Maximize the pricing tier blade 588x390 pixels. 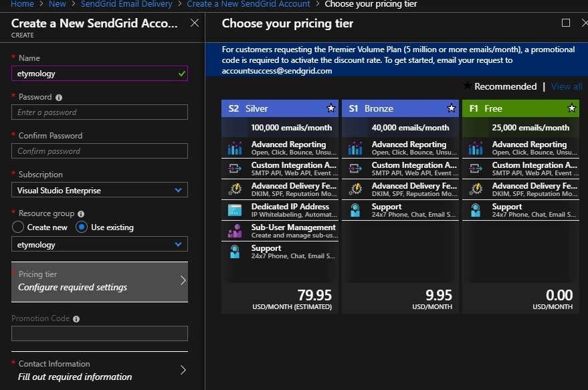(566, 23)
